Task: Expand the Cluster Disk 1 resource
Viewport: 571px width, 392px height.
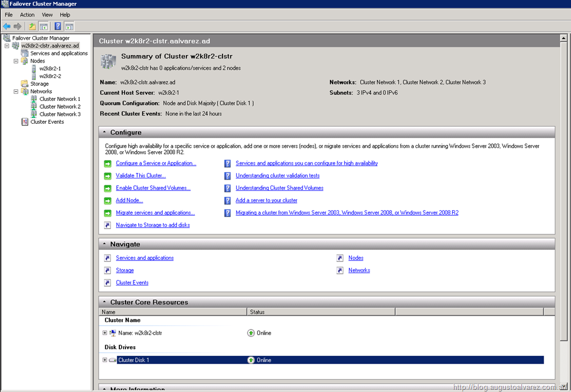Action: click(x=105, y=360)
